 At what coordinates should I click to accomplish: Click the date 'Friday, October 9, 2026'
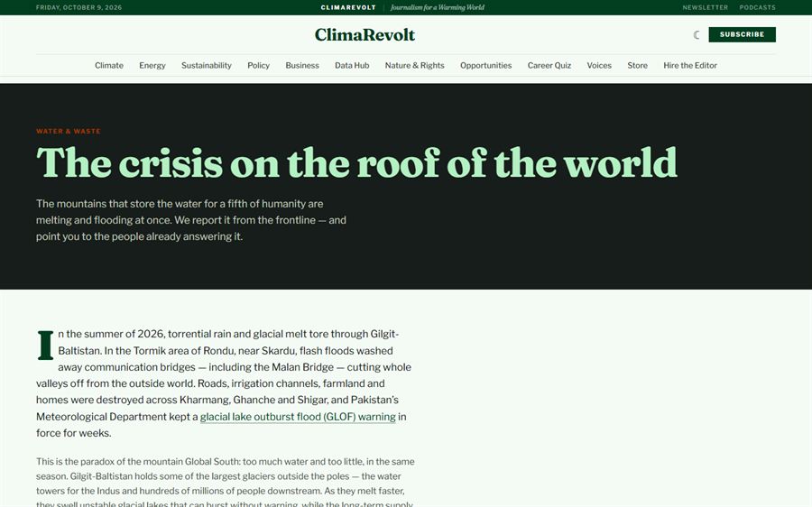[x=78, y=7]
